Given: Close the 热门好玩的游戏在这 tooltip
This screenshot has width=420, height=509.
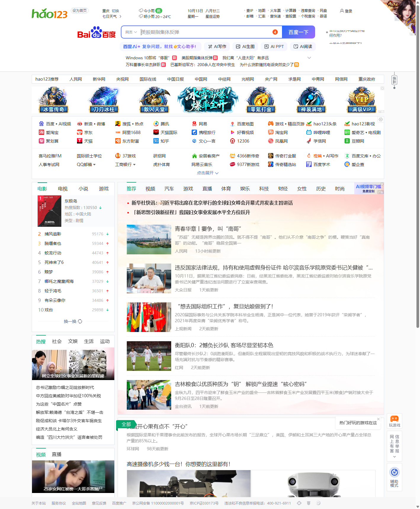Looking at the screenshot, I should [378, 419].
